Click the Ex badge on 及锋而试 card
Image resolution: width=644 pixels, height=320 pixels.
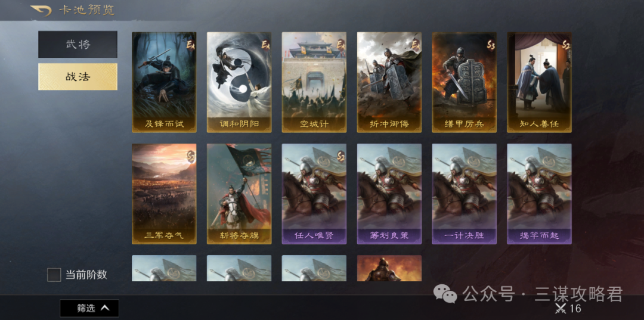point(190,44)
